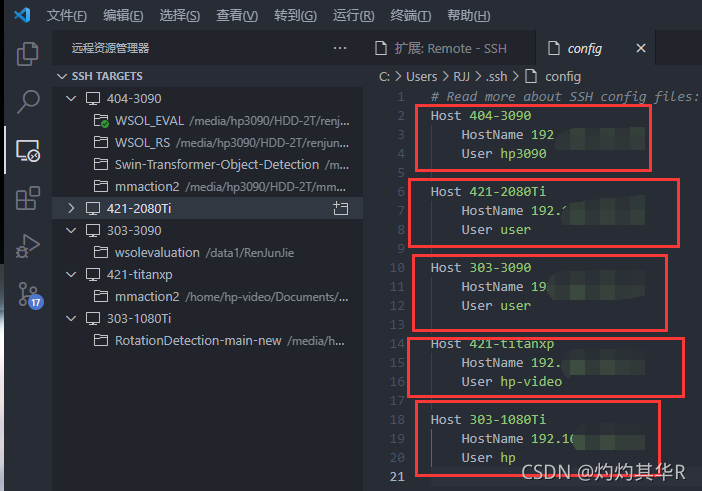The height and width of the screenshot is (491, 702).
Task: Open the 查看(V) menu
Action: [237, 16]
